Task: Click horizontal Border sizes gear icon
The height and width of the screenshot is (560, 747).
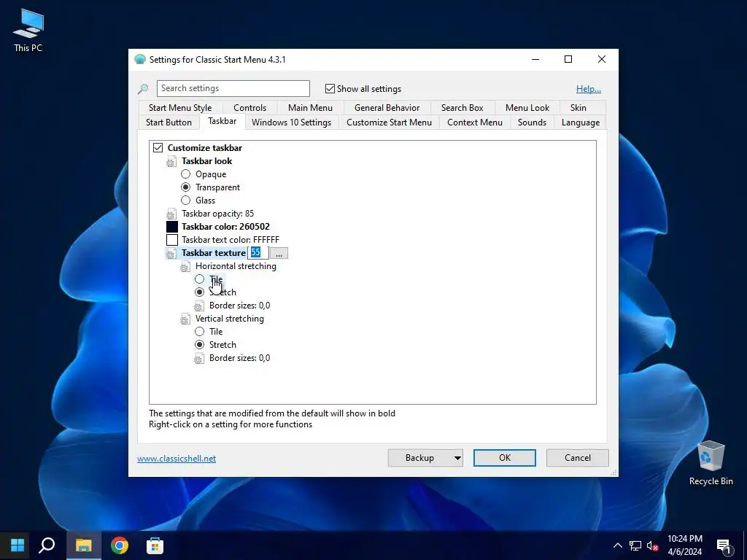Action: (199, 306)
